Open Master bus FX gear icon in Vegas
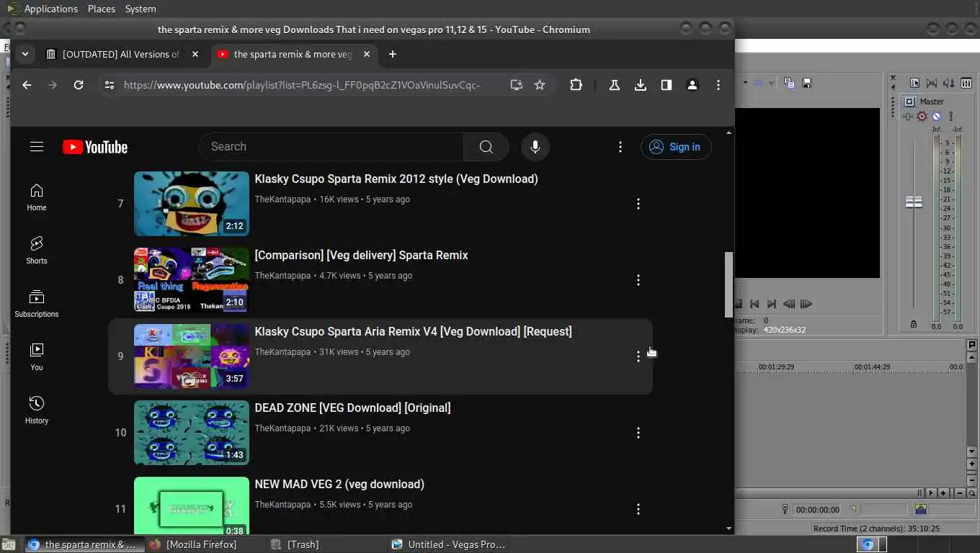Screen dimensions: 980x553 (922, 116)
